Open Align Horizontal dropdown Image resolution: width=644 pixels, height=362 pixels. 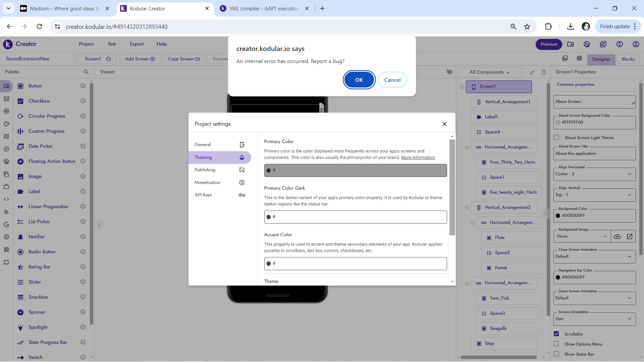[x=594, y=174]
